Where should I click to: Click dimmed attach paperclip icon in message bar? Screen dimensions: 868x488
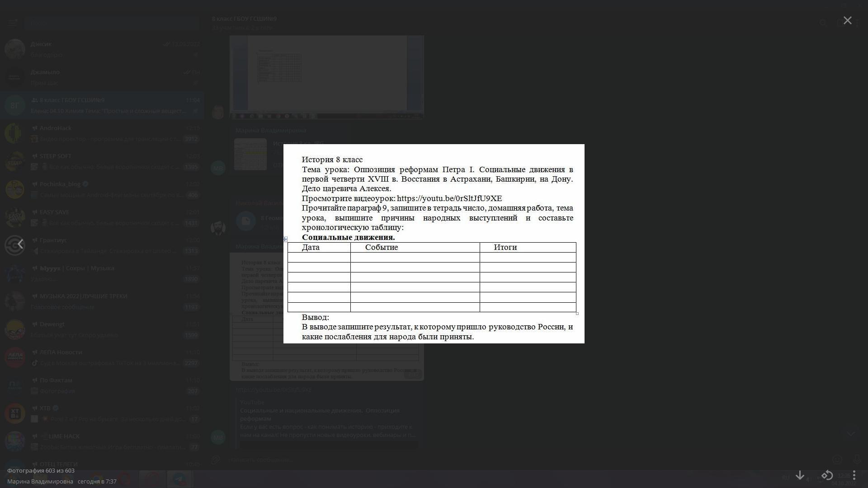click(216, 460)
